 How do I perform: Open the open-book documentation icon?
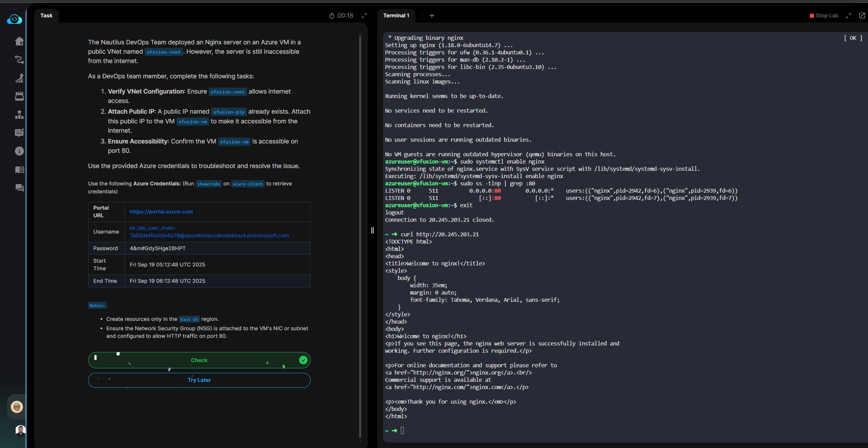(19, 169)
